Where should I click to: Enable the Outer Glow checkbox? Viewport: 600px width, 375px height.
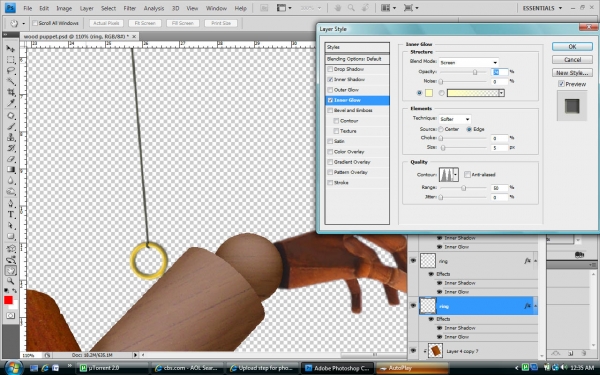click(330, 90)
